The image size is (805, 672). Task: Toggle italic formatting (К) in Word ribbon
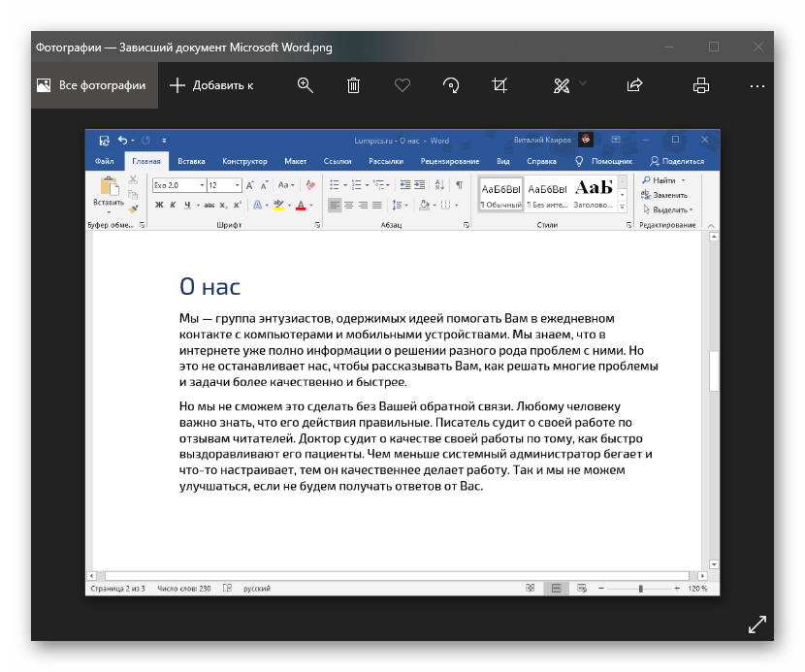174,205
